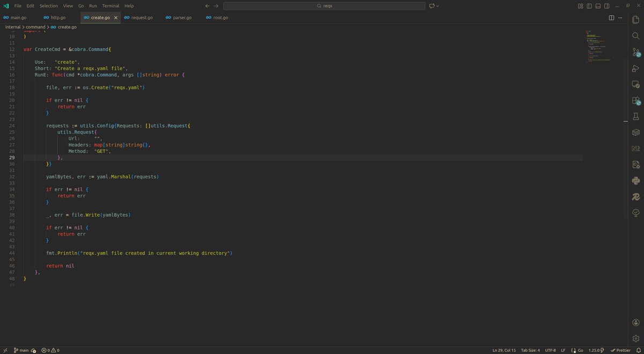Open the Copilot chat icon
Viewport: 644px width, 354px height.
pos(431,6)
